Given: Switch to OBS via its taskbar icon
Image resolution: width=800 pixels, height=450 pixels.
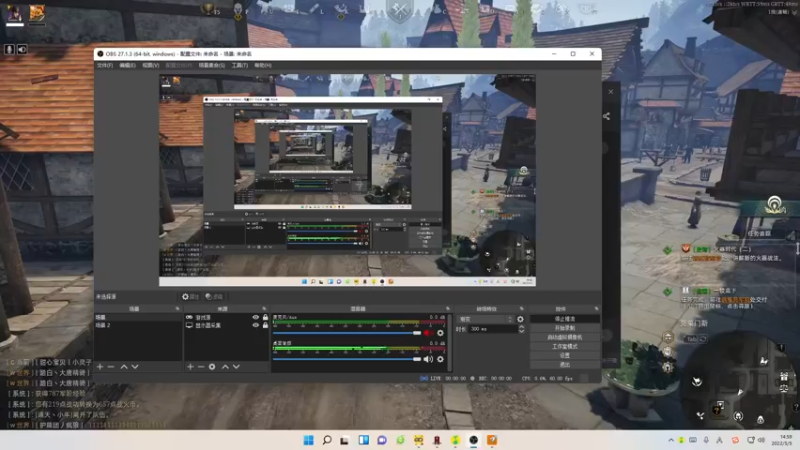Looking at the screenshot, I should (x=474, y=440).
